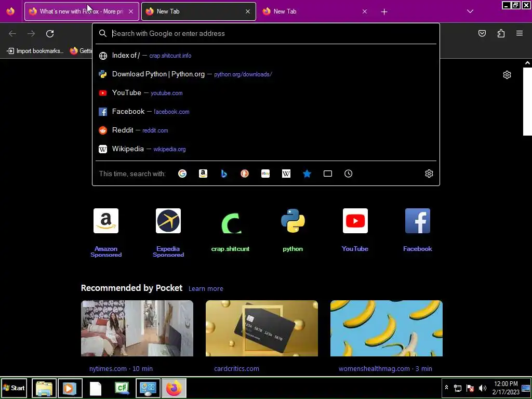Viewport: 532px width, 399px height.
Task: Open Firefox taskbar button
Action: tap(174, 388)
